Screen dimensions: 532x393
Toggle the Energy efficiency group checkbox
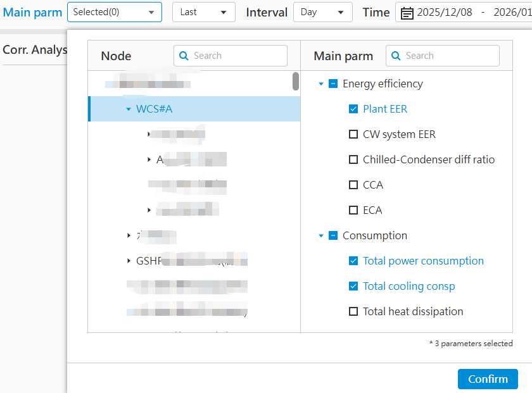tap(333, 84)
